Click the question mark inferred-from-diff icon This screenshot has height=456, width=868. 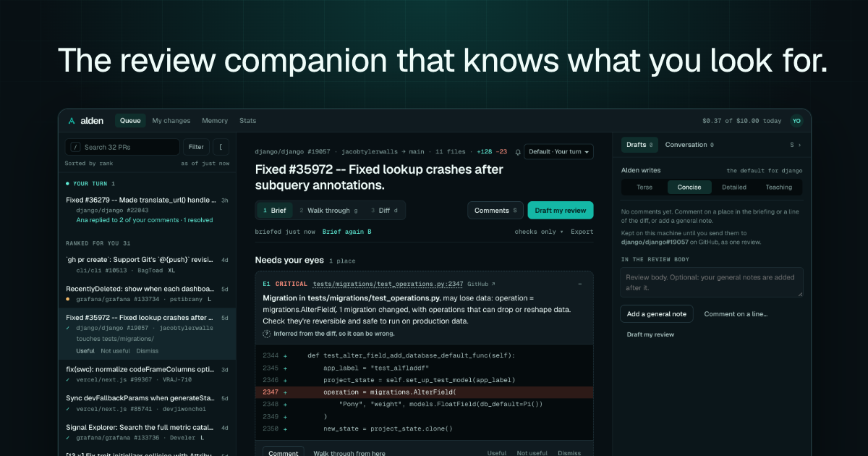coord(267,334)
